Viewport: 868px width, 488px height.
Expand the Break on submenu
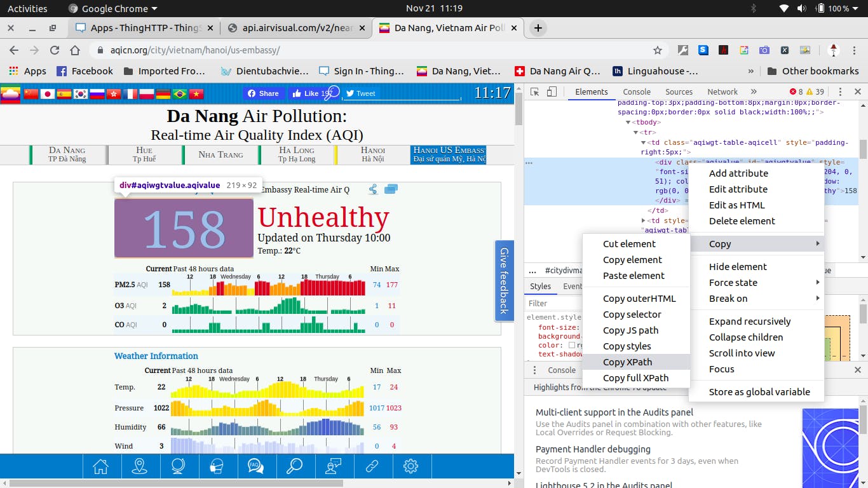click(756, 298)
